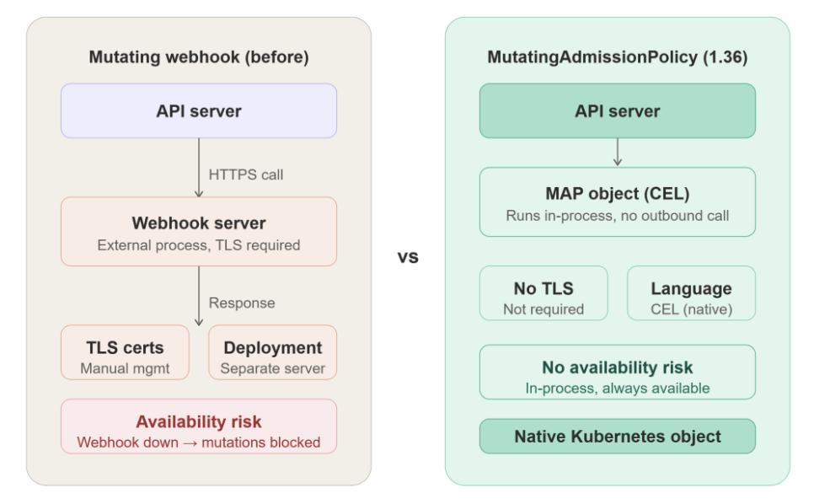
Task: Click the vs separator between panels
Action: click(408, 258)
